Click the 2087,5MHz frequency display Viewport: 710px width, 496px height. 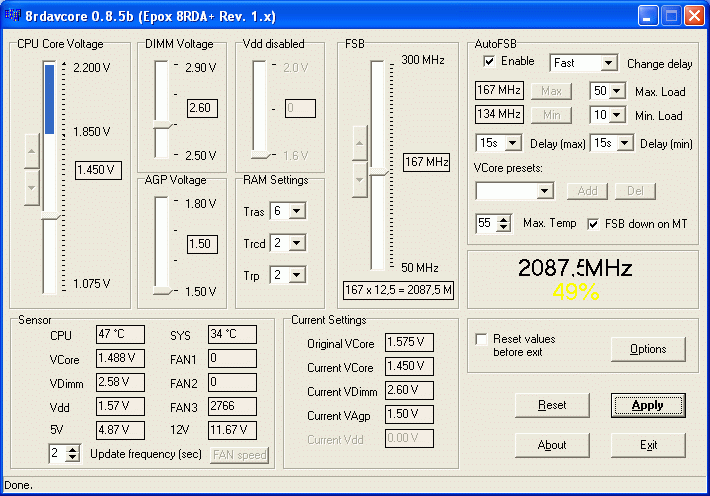575,268
